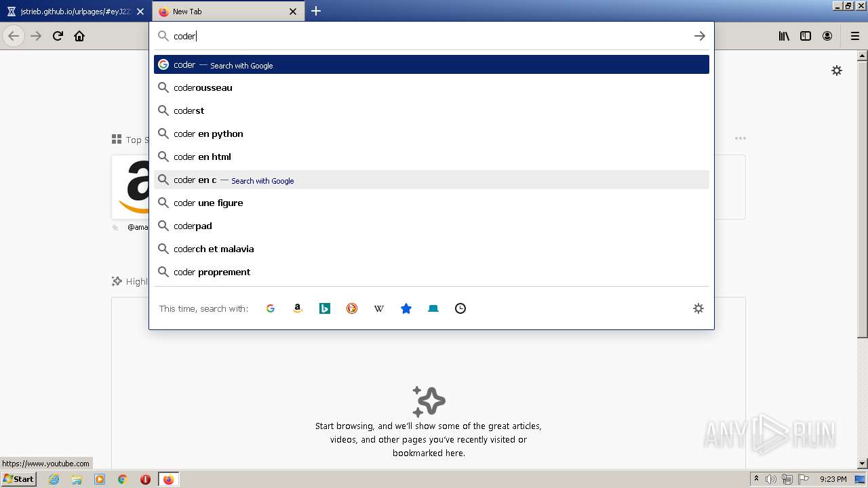Choose the 'coderst' suggestion
This screenshot has width=868, height=488.
point(431,110)
